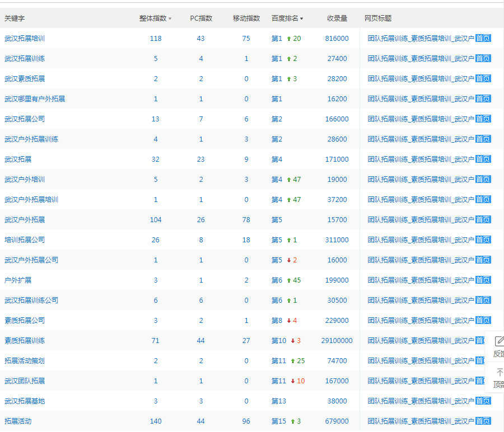Click red down arrow in 素质拓展公司 row
The image size is (504, 432).
(x=289, y=321)
